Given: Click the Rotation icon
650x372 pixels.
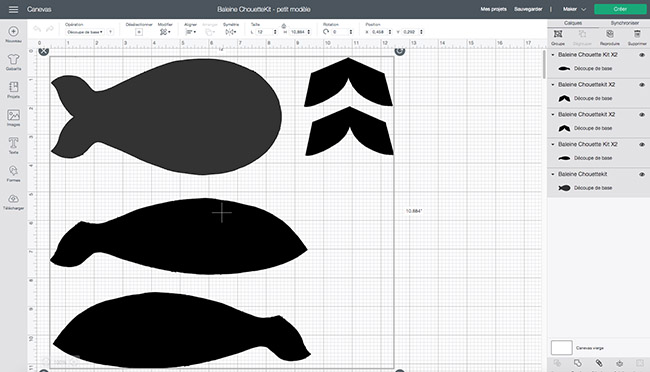Looking at the screenshot, I should (326, 32).
